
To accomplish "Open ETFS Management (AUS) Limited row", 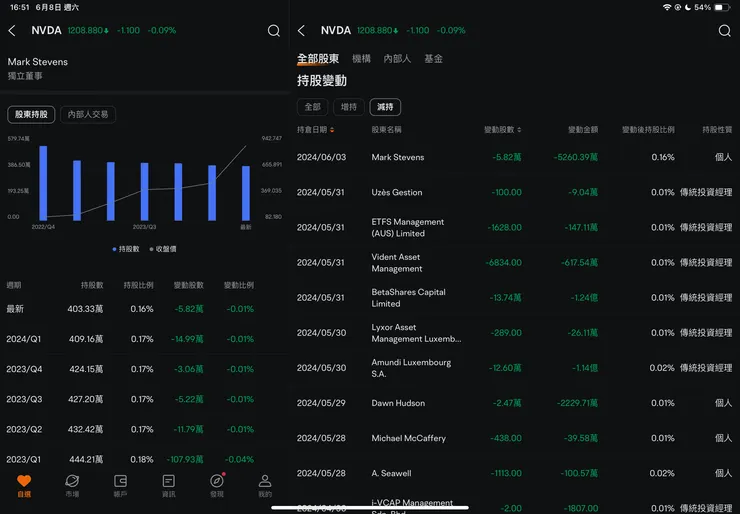I will click(x=514, y=228).
